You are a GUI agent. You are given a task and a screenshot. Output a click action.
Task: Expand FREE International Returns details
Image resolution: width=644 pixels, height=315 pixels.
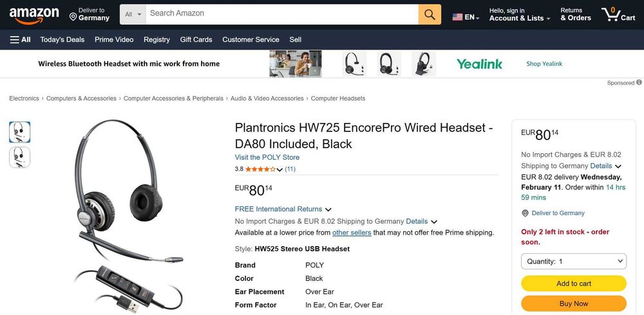[328, 209]
